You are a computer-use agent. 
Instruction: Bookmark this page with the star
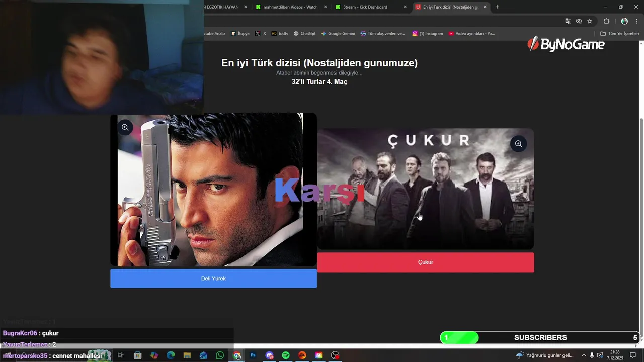coord(590,21)
